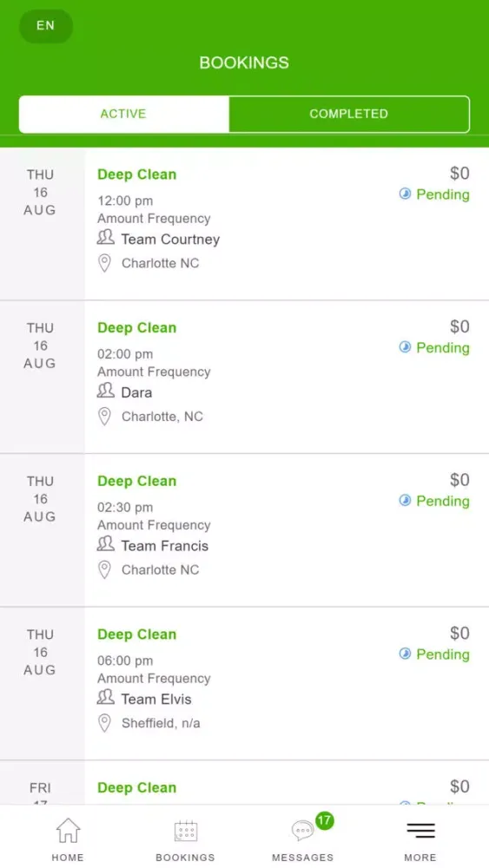Click the pending clock icon for 02:30 pm booking
The width and height of the screenshot is (489, 868).
pos(406,501)
